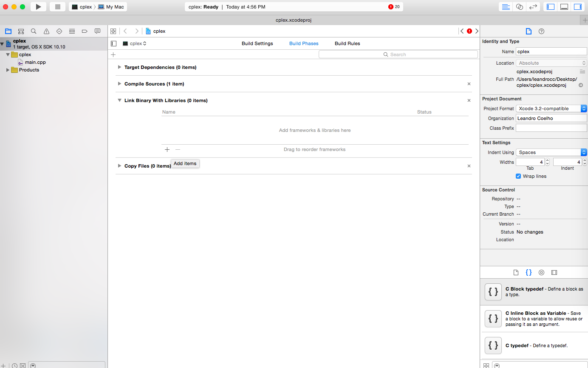The width and height of the screenshot is (588, 368).
Task: Open the Symbol navigator
Action: coord(21,31)
